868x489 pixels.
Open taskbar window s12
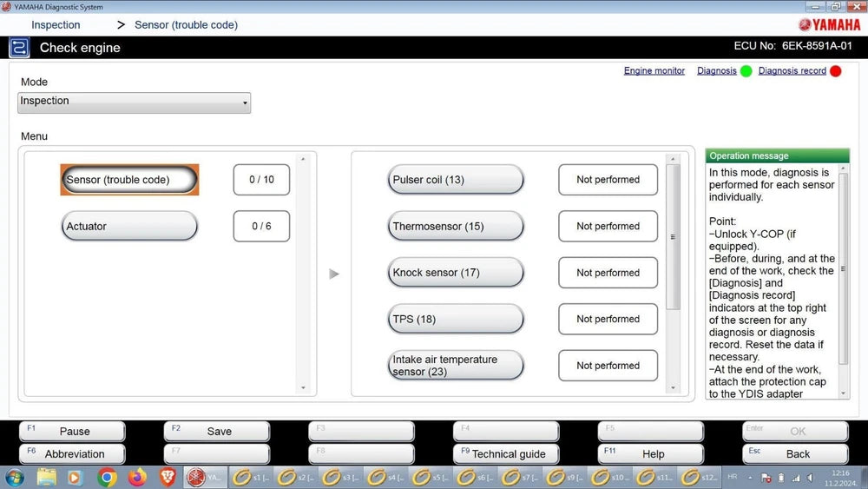(x=699, y=477)
